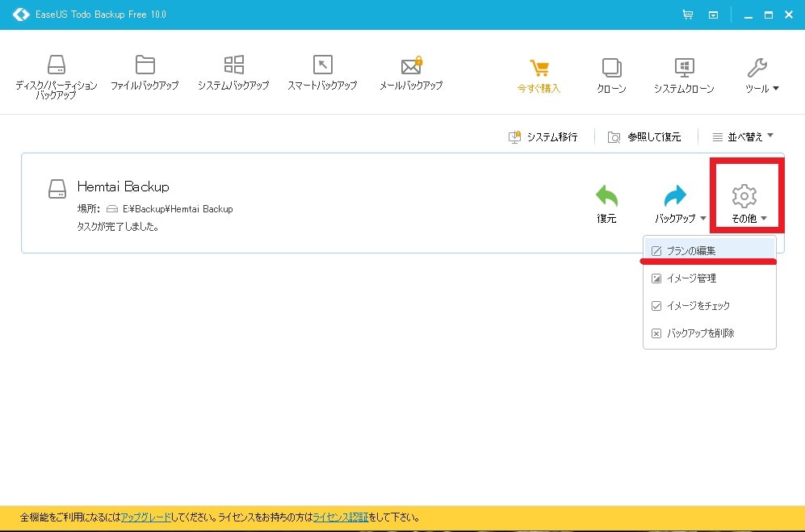805x532 pixels.
Task: Open Smart Backup (スマートバックアップ)
Action: coord(322,73)
